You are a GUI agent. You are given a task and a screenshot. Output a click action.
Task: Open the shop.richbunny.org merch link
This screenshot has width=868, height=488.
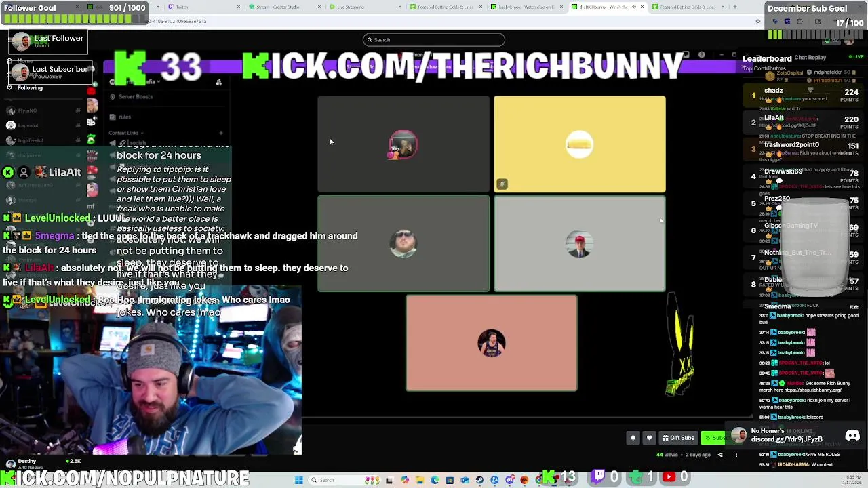pyautogui.click(x=812, y=390)
